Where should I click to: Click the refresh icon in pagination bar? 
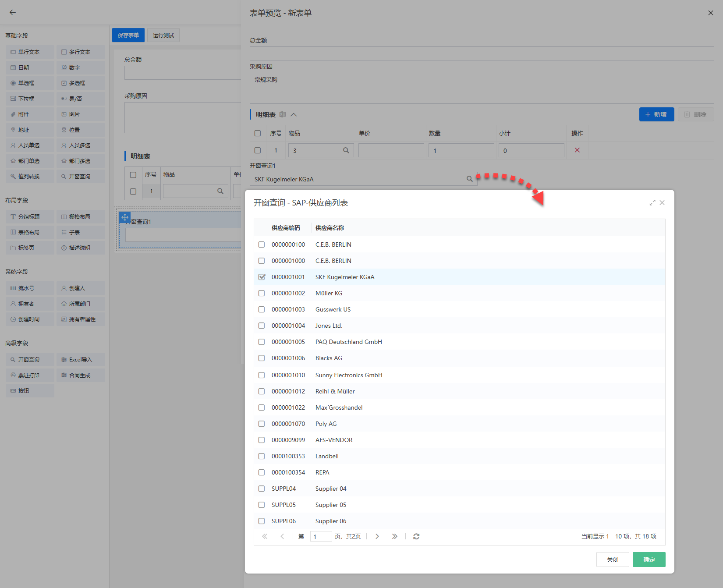pyautogui.click(x=416, y=536)
